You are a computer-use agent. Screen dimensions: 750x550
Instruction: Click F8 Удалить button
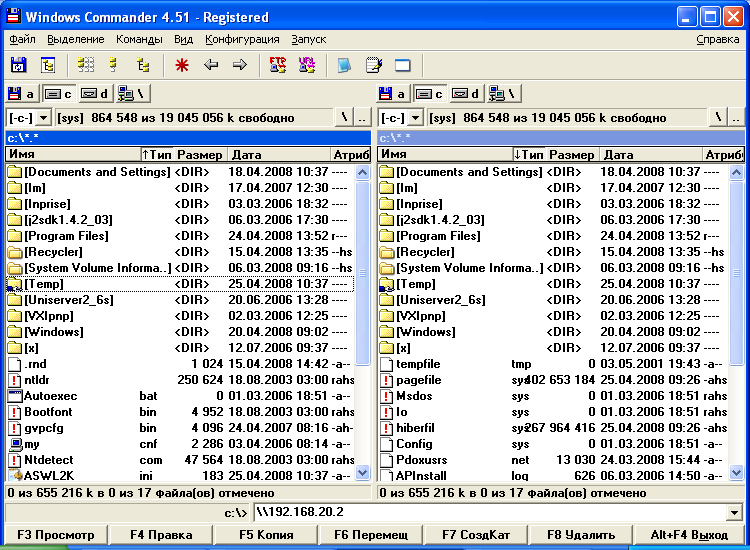[x=581, y=535]
